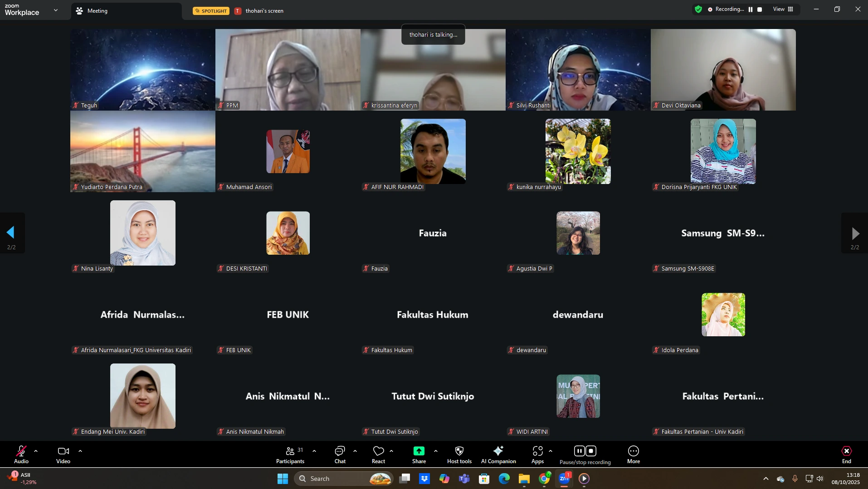Click the React heart icon
Screen dimensions: 868x489
378,455
